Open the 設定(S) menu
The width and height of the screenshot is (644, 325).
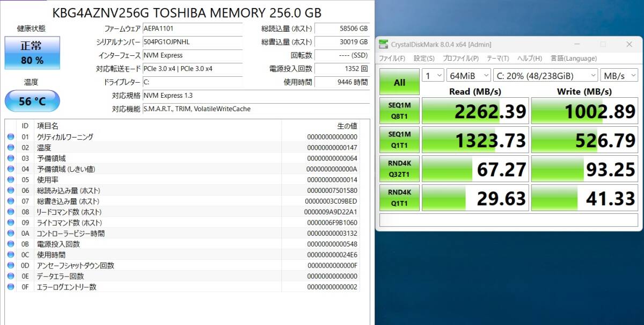click(424, 59)
